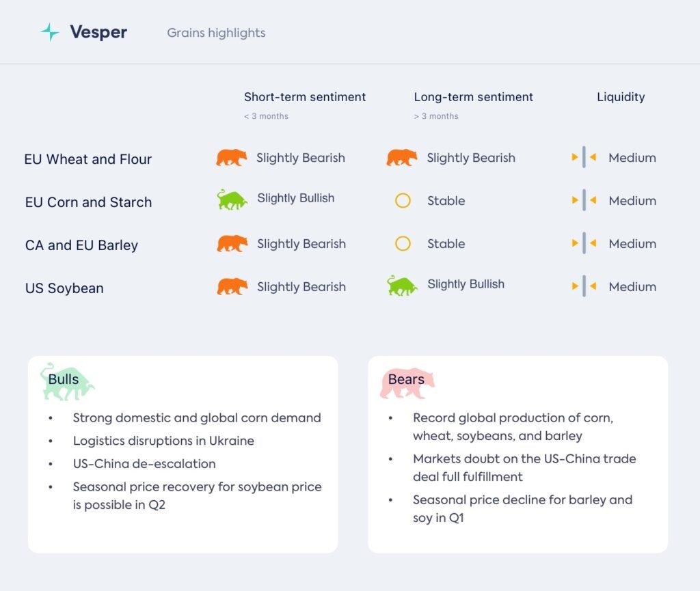Click the liquidity indicator icon for US Soybean
This screenshot has height=591, width=700.
584,286
